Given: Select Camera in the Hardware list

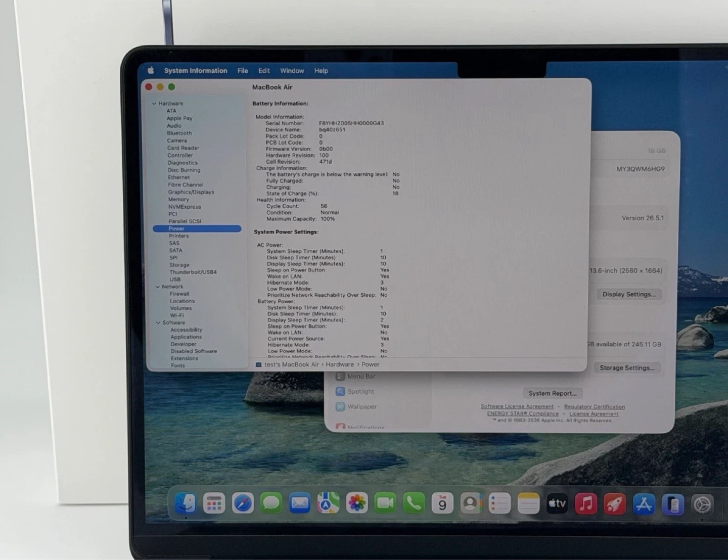Looking at the screenshot, I should 177,141.
